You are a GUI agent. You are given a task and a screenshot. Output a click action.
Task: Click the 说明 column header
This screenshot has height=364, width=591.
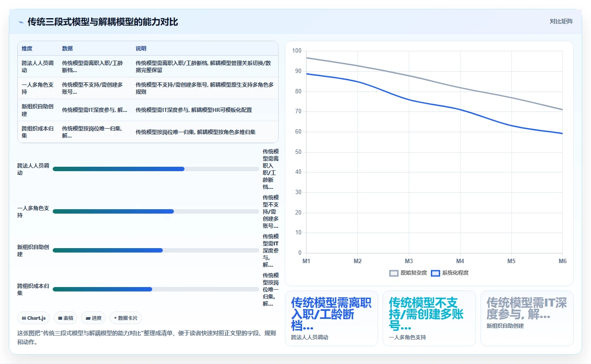pyautogui.click(x=141, y=49)
